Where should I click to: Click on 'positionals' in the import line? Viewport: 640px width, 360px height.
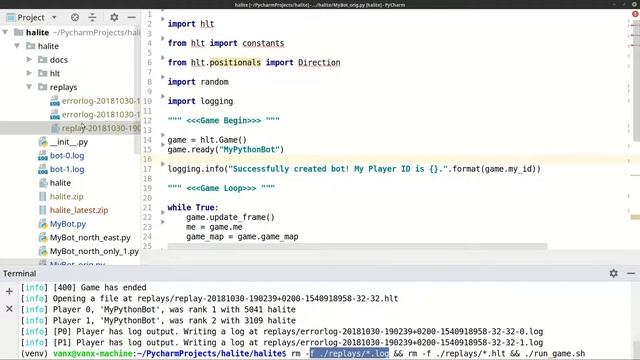tap(235, 62)
